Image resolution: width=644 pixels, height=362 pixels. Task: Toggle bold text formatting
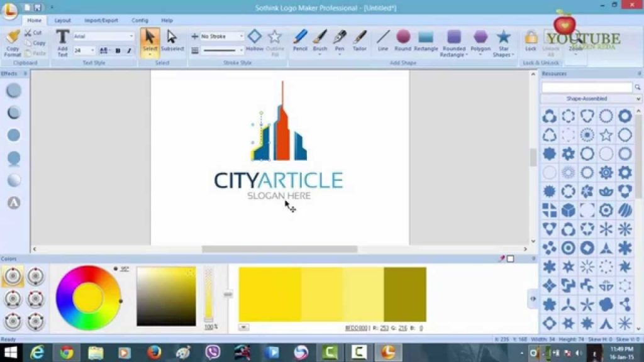pyautogui.click(x=118, y=51)
